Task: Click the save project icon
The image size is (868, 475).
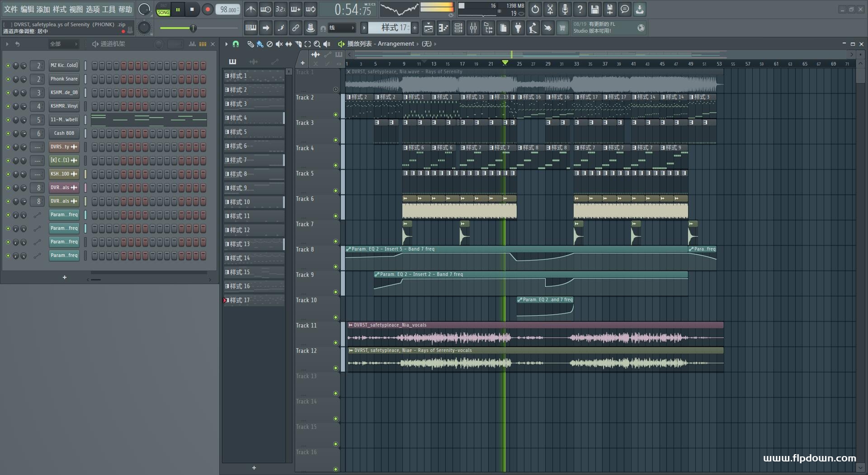Action: tap(594, 9)
